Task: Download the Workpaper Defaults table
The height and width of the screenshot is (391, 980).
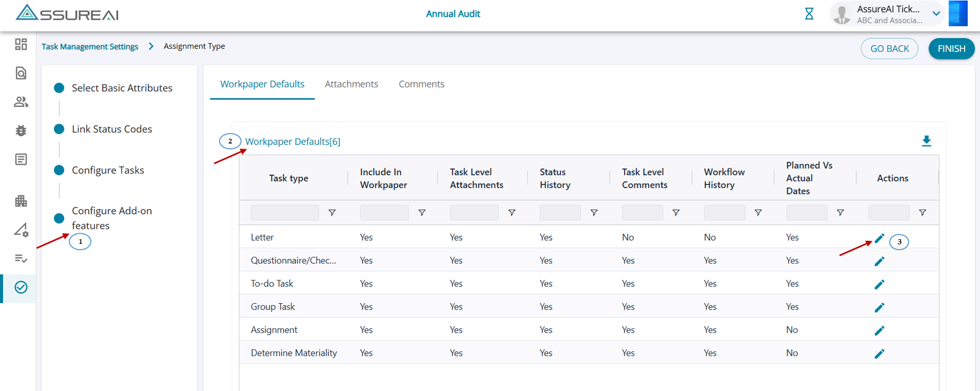Action: tap(926, 141)
